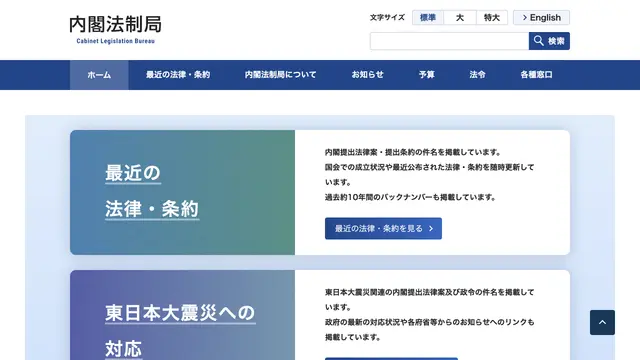The height and width of the screenshot is (360, 640).
Task: Open the 各種窓口 menu item
Action: [536, 75]
